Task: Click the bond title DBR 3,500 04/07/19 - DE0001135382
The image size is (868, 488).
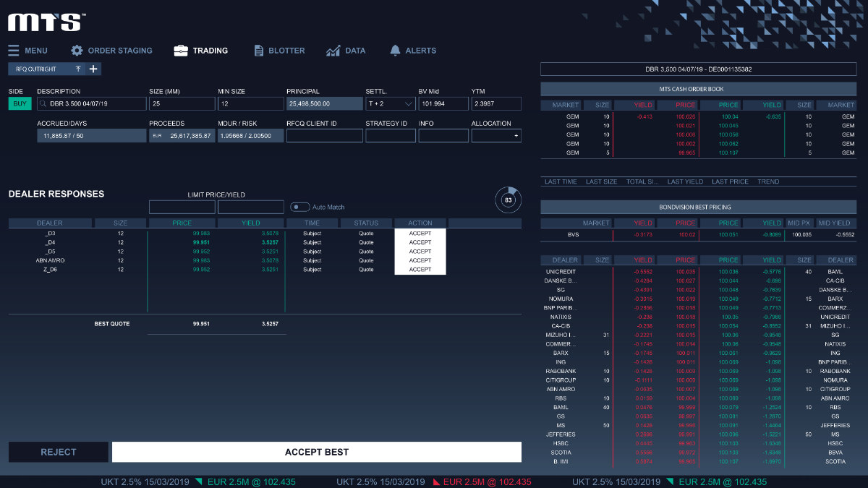Action: tap(699, 69)
